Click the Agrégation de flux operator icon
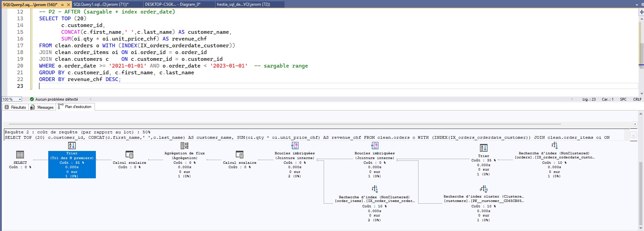The image size is (644, 231). click(x=185, y=146)
